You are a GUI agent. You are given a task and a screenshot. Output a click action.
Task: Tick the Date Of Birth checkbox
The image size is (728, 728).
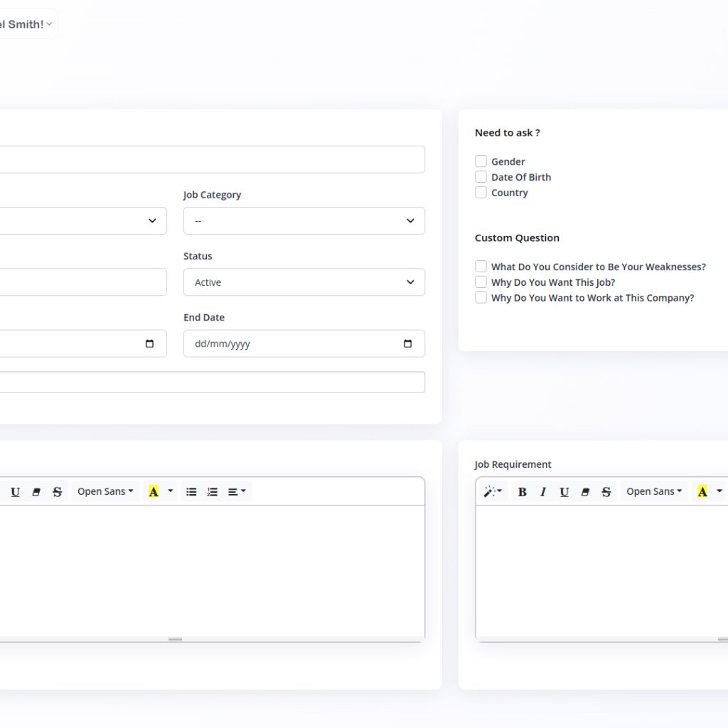tap(481, 177)
